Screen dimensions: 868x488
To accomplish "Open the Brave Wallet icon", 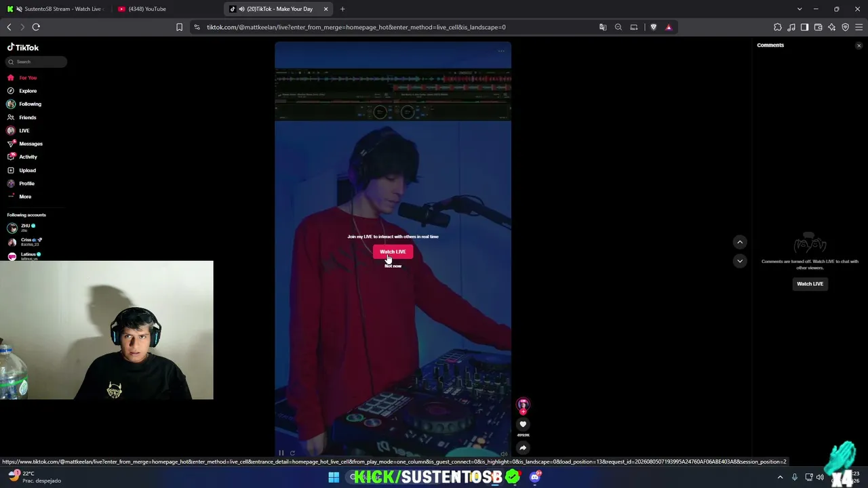I will (x=818, y=27).
